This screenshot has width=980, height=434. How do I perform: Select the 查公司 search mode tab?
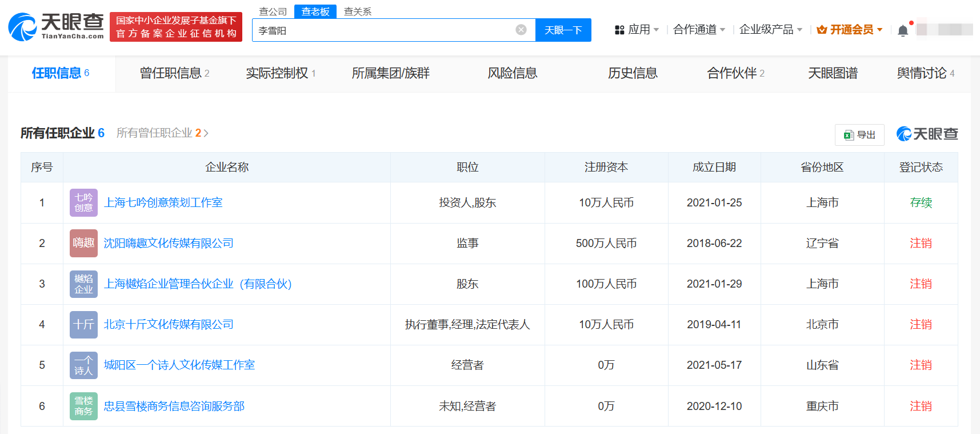click(x=273, y=11)
